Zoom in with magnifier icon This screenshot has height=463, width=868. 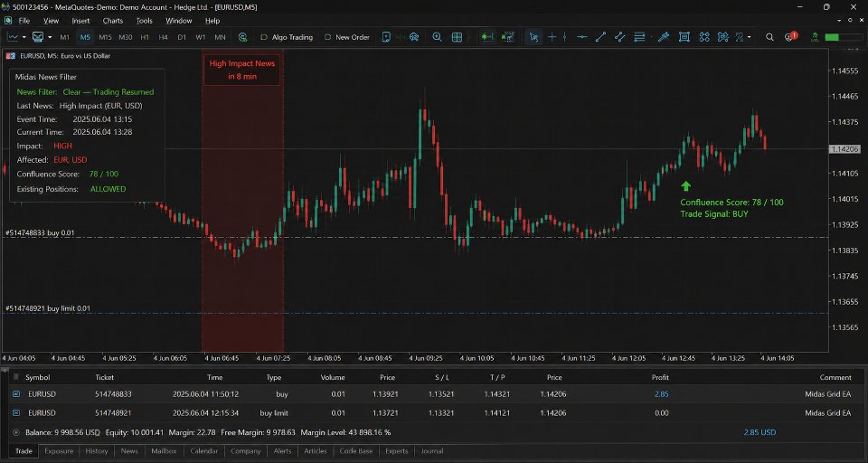438,37
